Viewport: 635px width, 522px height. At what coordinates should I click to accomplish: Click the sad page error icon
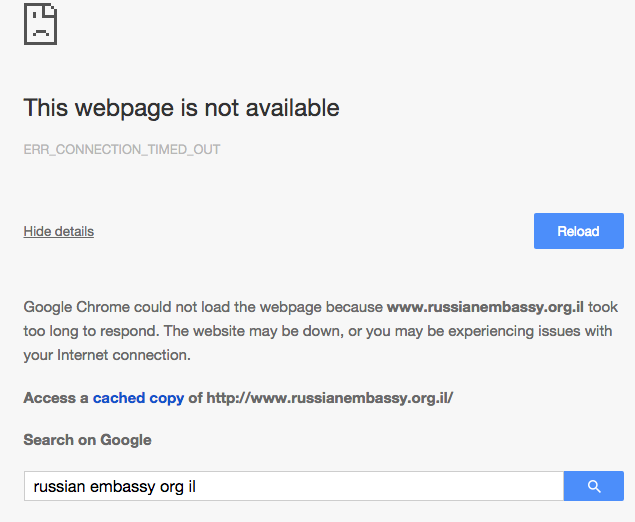point(40,24)
